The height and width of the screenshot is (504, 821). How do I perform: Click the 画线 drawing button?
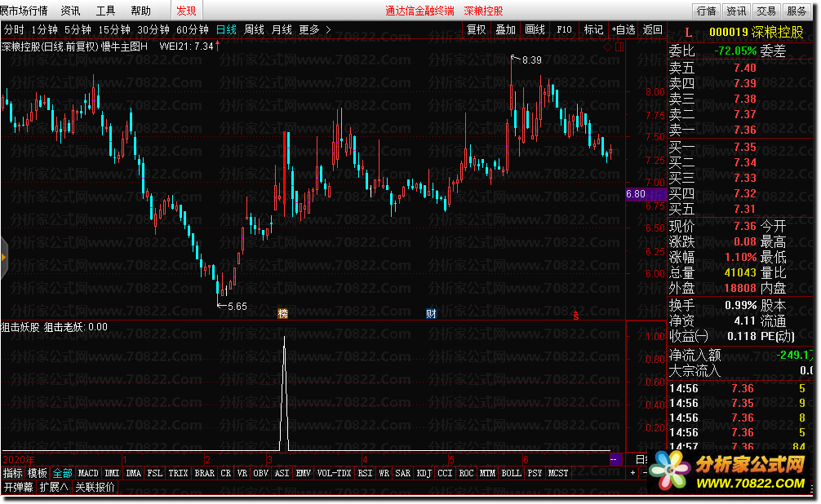[535, 30]
